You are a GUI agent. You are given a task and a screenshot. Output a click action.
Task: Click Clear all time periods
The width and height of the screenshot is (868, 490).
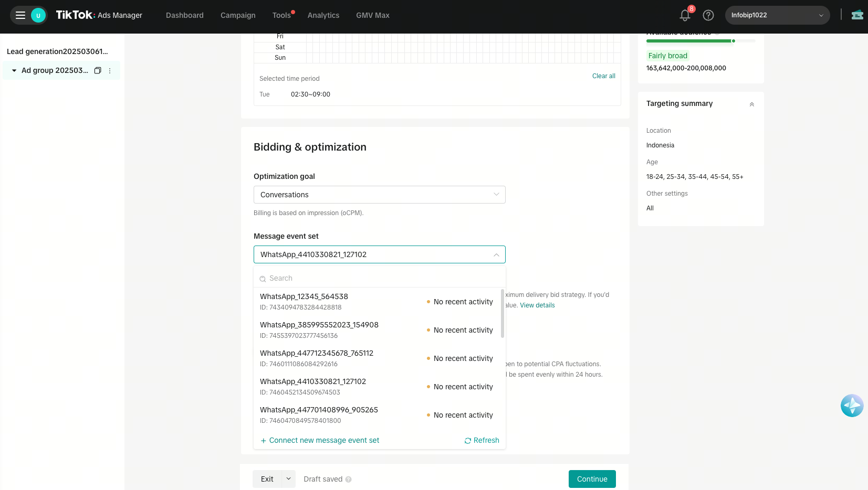604,76
